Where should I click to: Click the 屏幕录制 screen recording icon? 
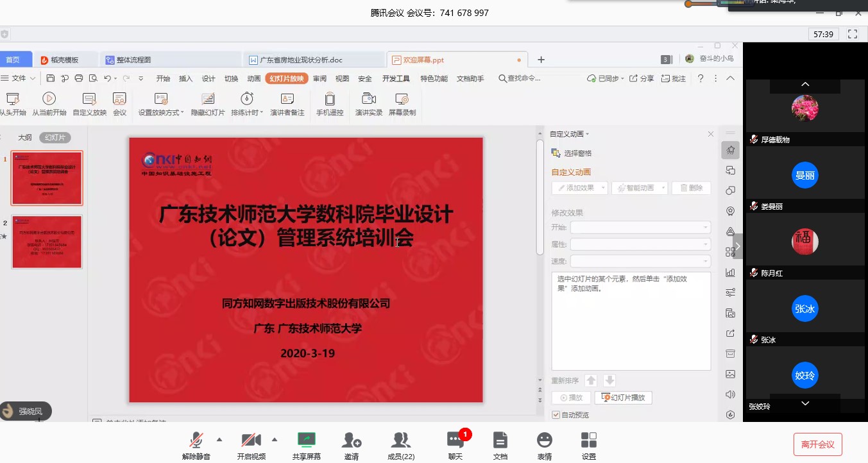coord(402,99)
